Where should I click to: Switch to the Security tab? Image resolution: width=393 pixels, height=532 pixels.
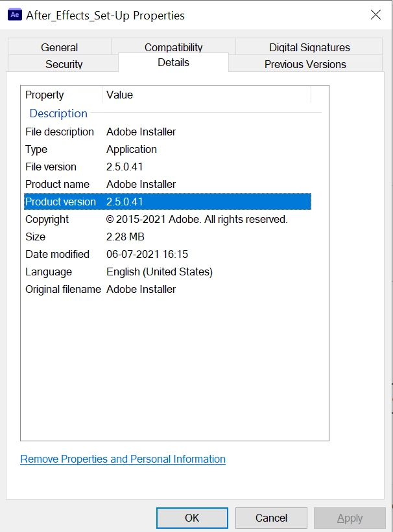click(x=64, y=64)
